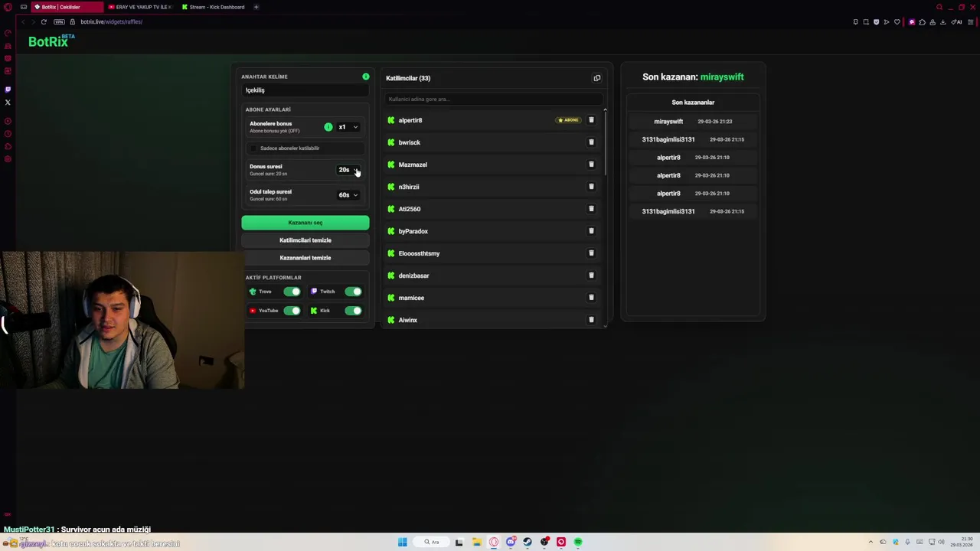The width and height of the screenshot is (980, 551).
Task: Delete mamicee from participants list
Action: pos(591,298)
